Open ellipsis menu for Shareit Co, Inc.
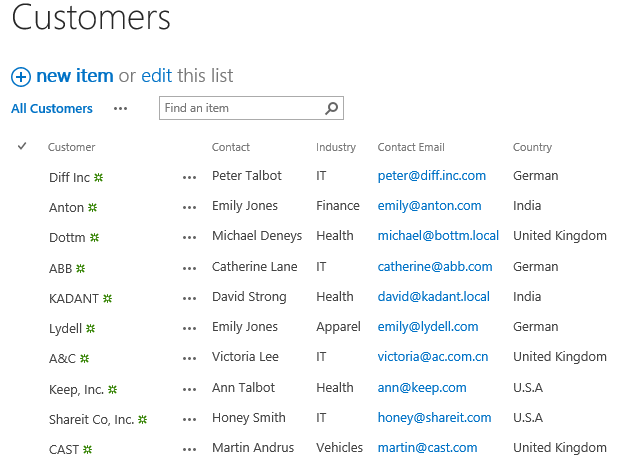Image resolution: width=640 pixels, height=467 pixels. (189, 420)
